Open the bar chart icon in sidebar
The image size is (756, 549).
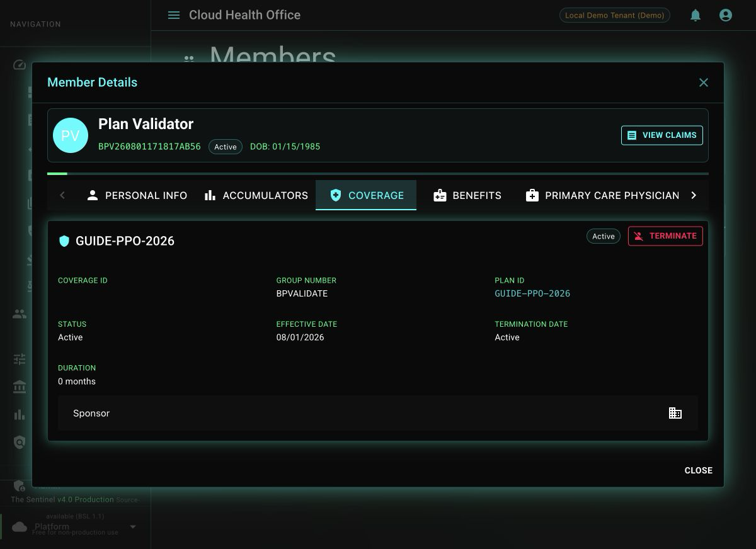coord(20,414)
